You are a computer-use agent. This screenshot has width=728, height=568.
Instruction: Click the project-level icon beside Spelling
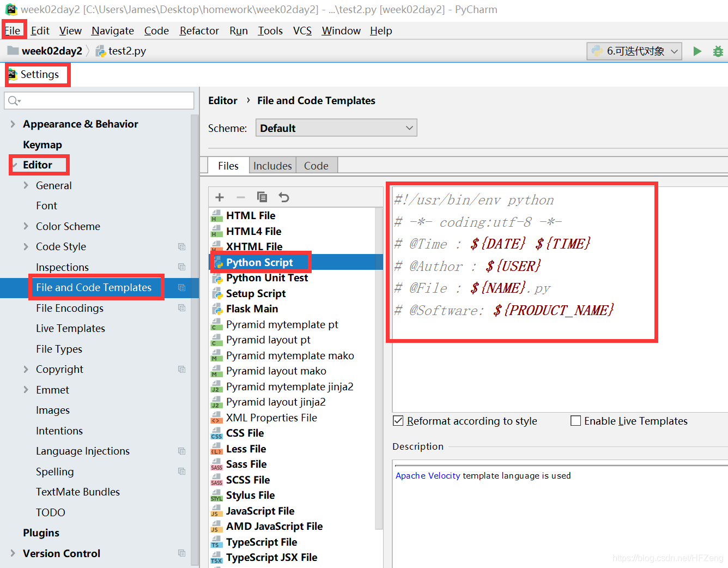click(182, 472)
